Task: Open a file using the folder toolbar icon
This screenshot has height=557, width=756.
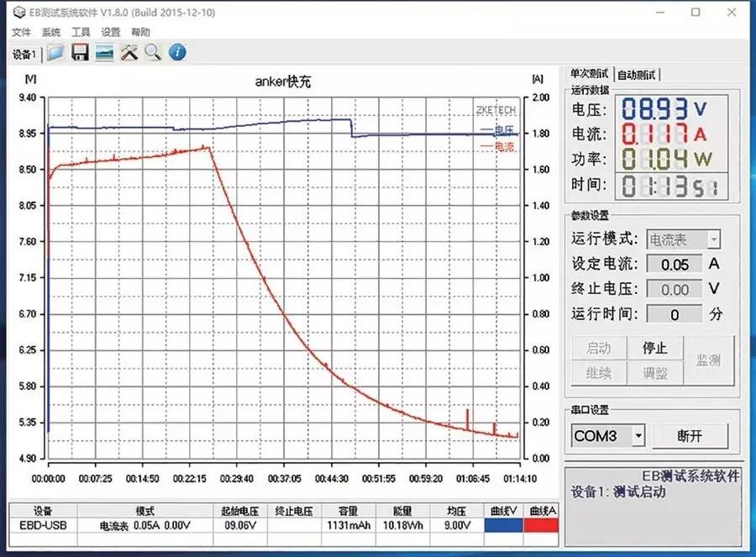Action: click(55, 52)
